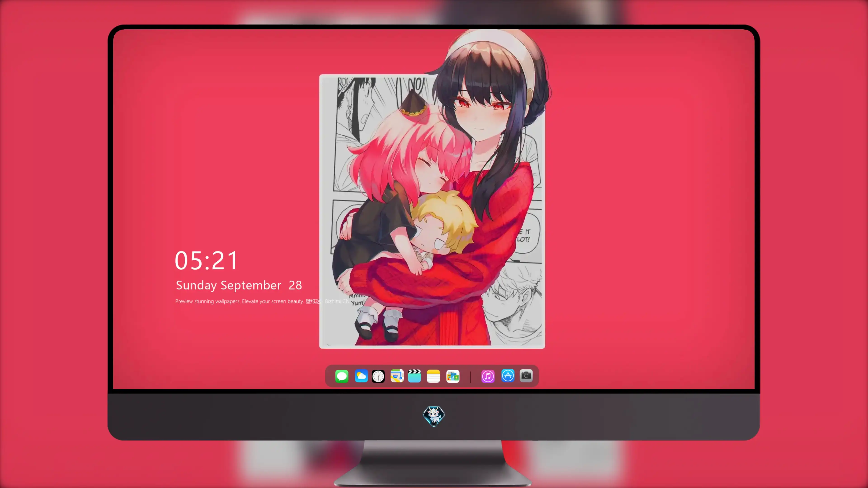
Task: Launch the Videos clapperboard app
Action: coord(415,376)
